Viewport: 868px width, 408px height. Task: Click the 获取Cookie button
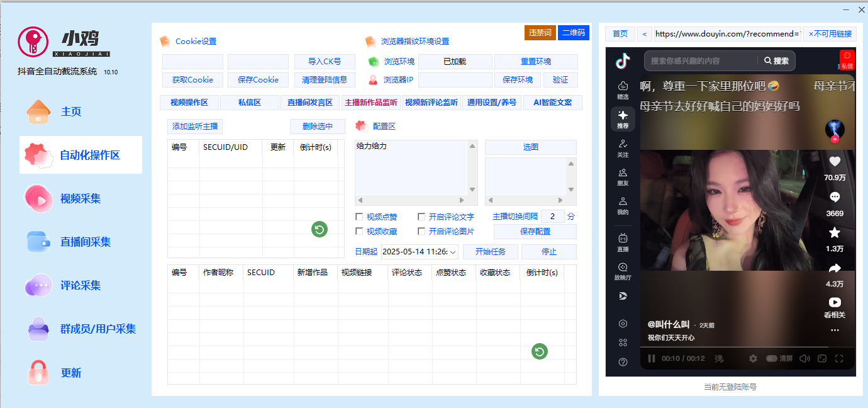coord(192,80)
